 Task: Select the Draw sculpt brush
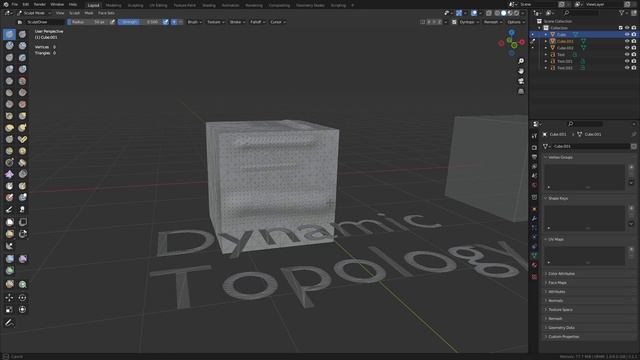tap(9, 34)
